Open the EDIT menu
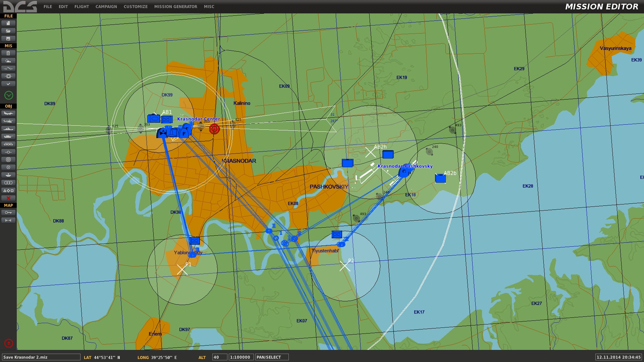644x362 pixels. pos(63,7)
